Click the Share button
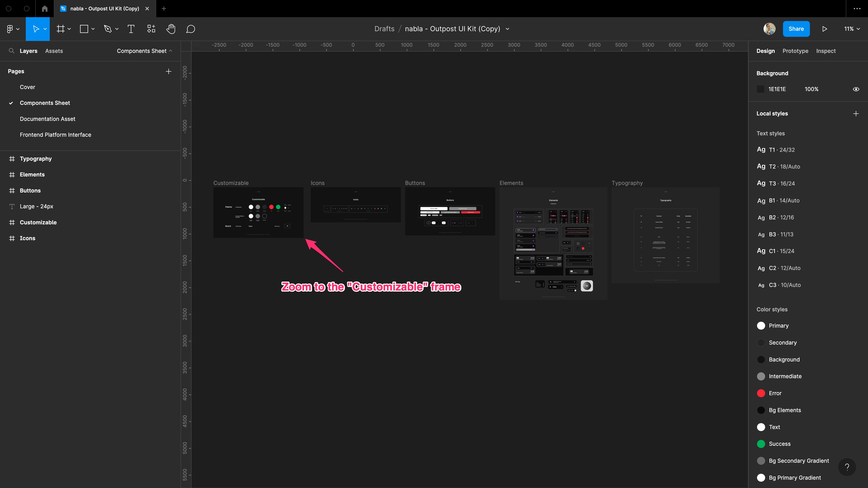 796,29
